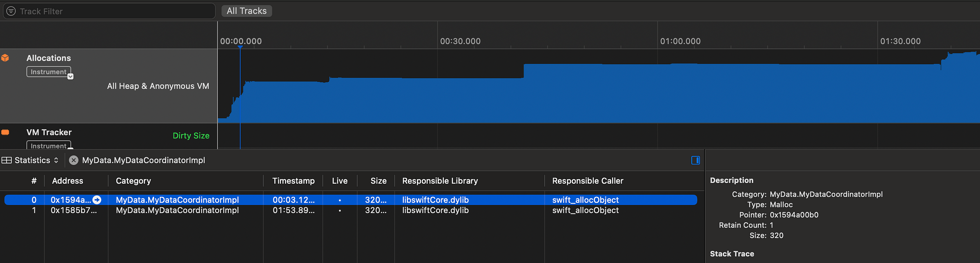Click the Live dot in row 1
The height and width of the screenshot is (263, 980).
pos(340,211)
